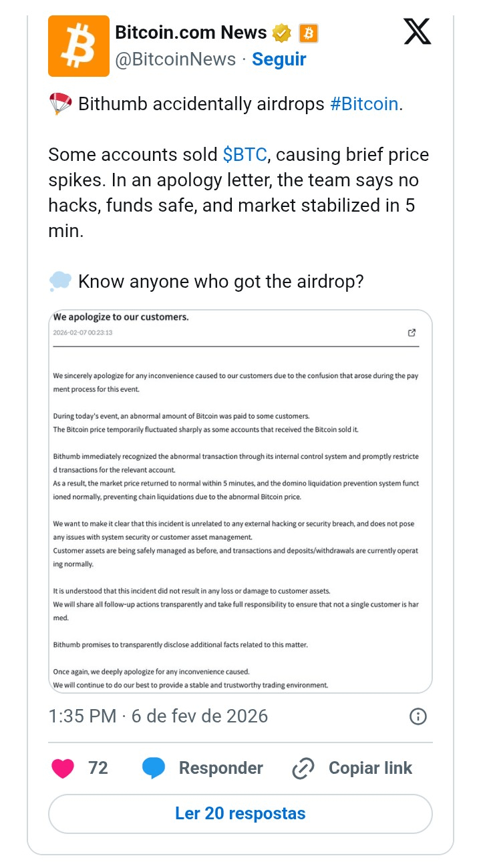This screenshot has width=481, height=868.
Task: Click the external link icon in the apology letter
Action: click(412, 333)
